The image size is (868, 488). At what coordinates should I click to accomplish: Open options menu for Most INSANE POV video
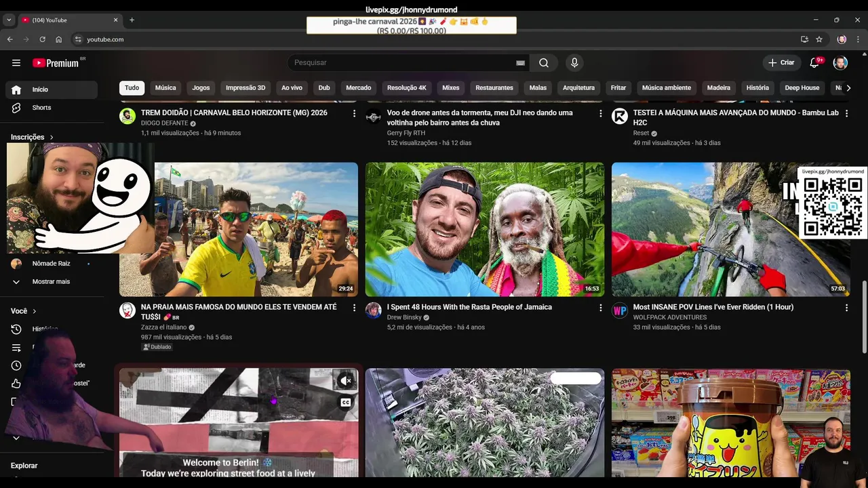(x=846, y=308)
